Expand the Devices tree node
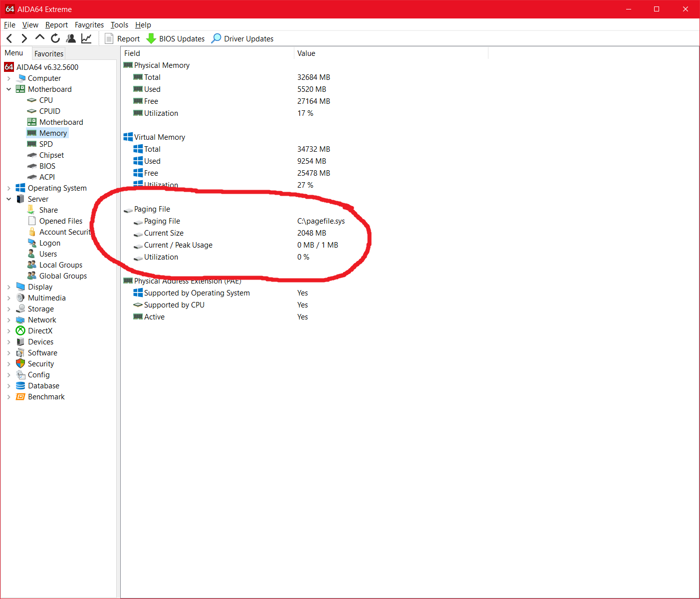 coord(8,342)
